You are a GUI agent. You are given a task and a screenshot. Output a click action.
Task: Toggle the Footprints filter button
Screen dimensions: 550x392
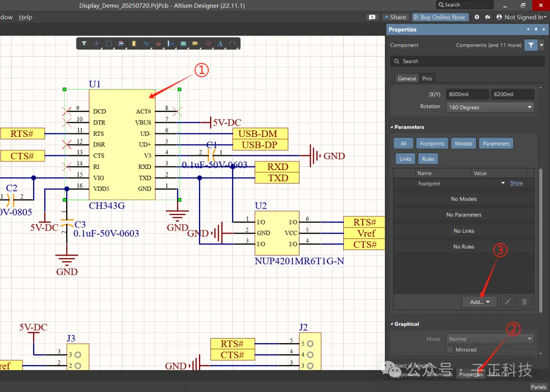pyautogui.click(x=432, y=144)
